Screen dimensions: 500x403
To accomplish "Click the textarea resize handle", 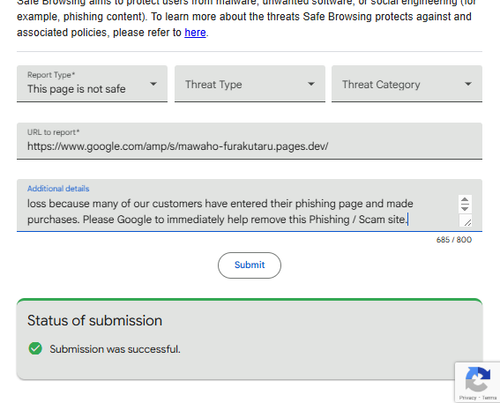I will 467,222.
